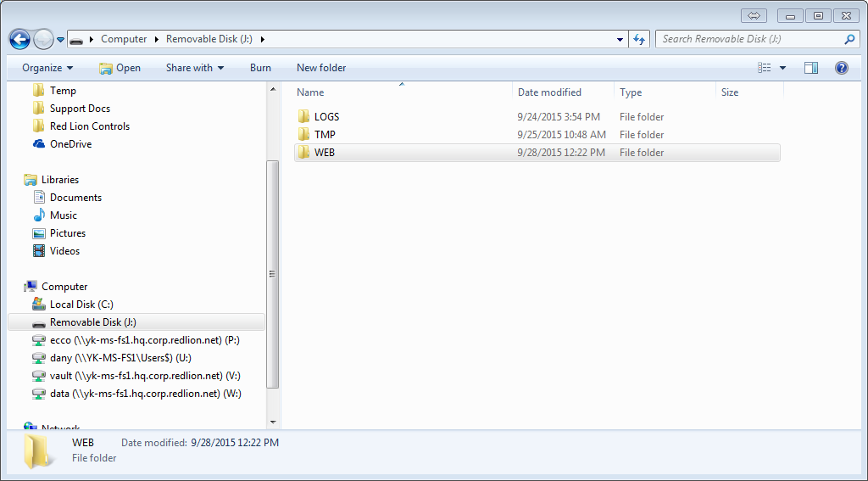The image size is (868, 481).
Task: Select Removable Disk (J:) in the navigation pane
Action: click(136, 322)
